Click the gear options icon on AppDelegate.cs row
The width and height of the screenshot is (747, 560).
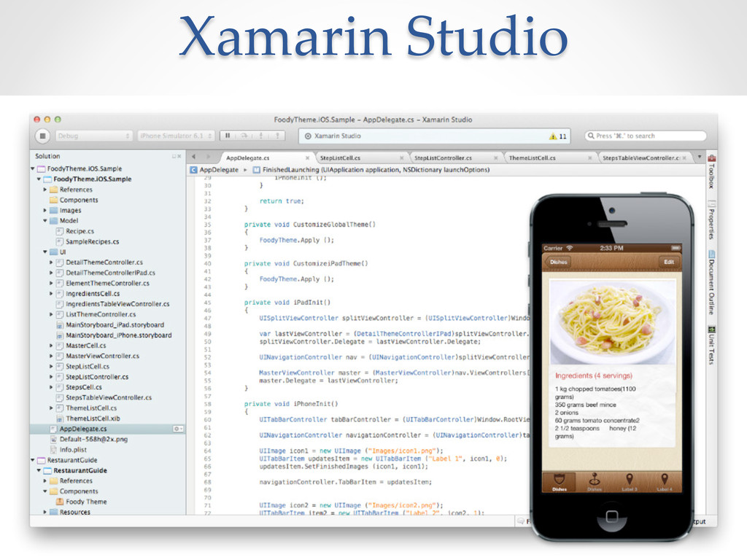(178, 429)
